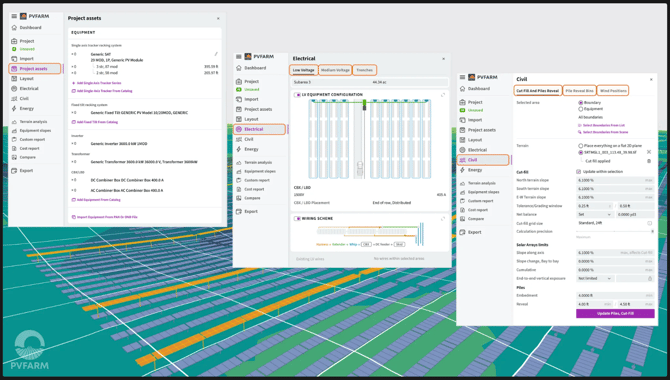The width and height of the screenshot is (670, 380).
Task: Click Piles Embedment input field
Action: (615, 296)
